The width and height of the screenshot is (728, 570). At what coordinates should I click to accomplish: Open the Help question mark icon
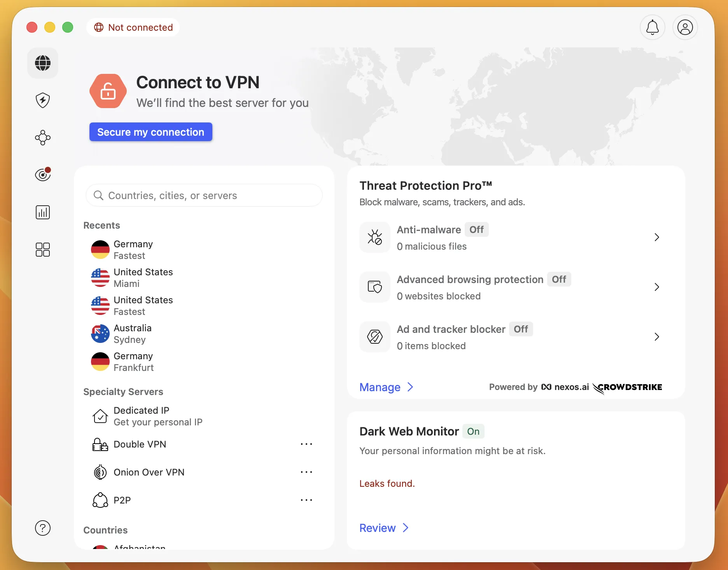click(x=43, y=528)
